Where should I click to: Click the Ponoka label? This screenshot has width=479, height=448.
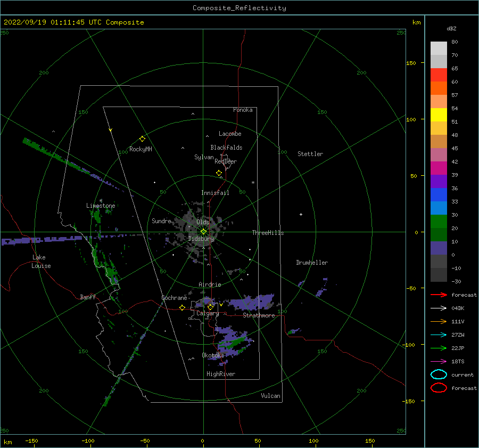243,110
